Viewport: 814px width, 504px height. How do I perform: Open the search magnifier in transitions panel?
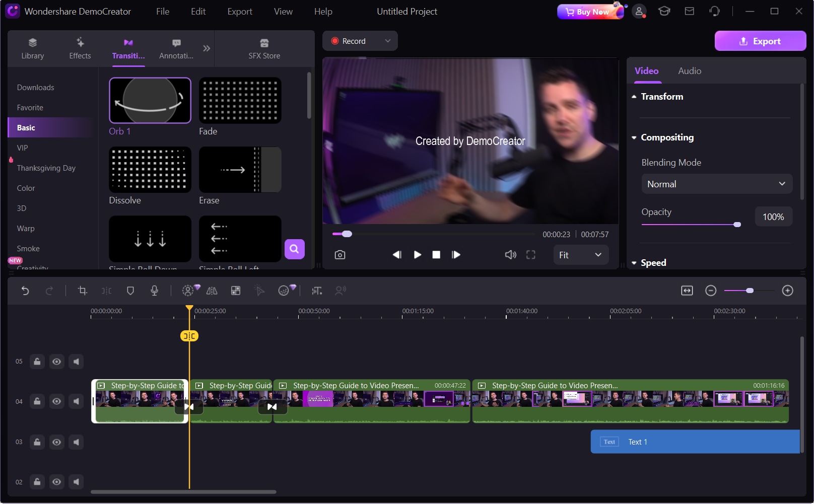[x=294, y=249]
